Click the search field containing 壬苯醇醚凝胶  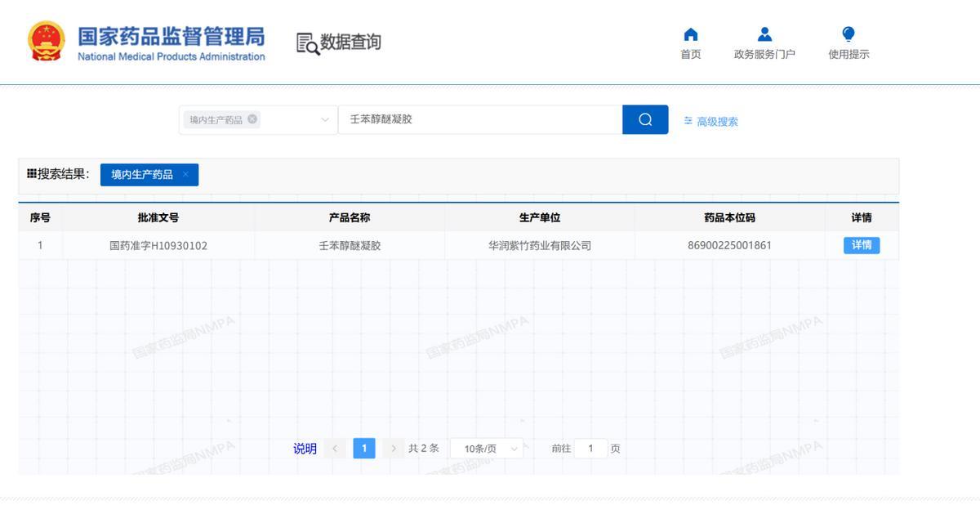(x=480, y=120)
